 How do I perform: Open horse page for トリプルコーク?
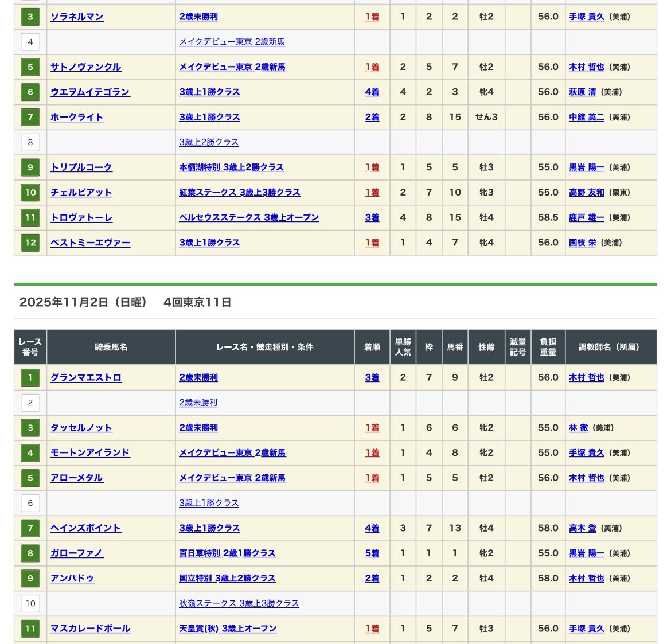pyautogui.click(x=81, y=167)
